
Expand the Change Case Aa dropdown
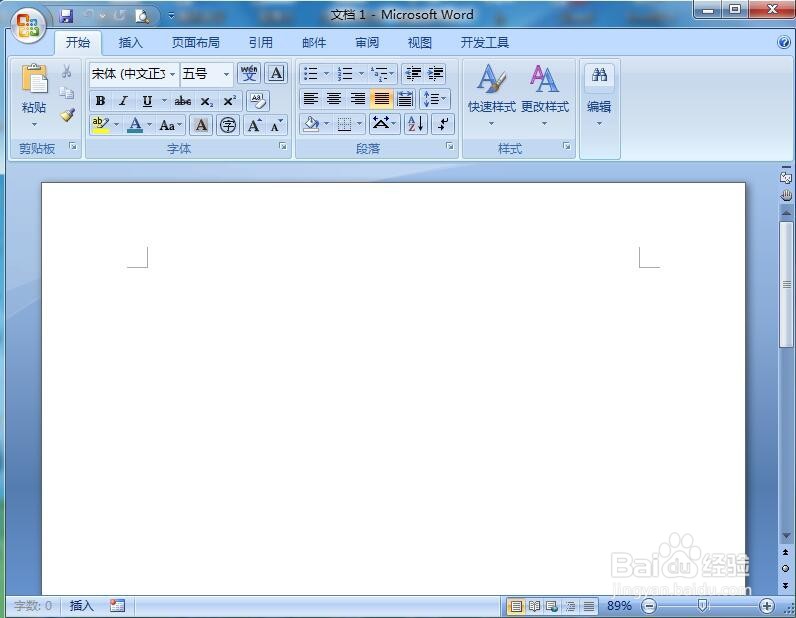tap(171, 125)
